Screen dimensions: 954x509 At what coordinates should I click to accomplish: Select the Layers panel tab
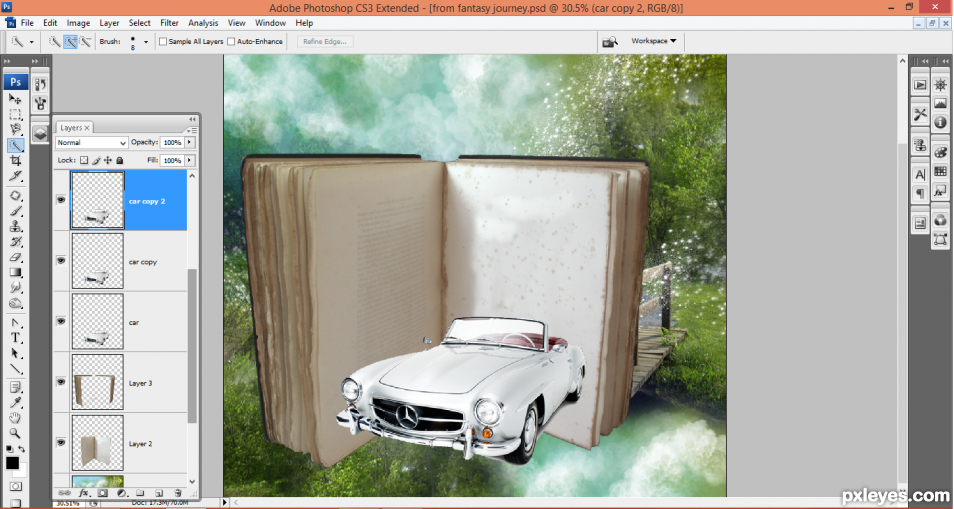tap(74, 128)
